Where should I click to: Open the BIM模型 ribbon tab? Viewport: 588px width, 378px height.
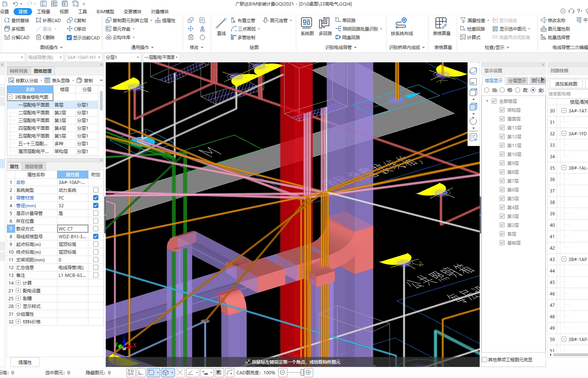pyautogui.click(x=105, y=11)
